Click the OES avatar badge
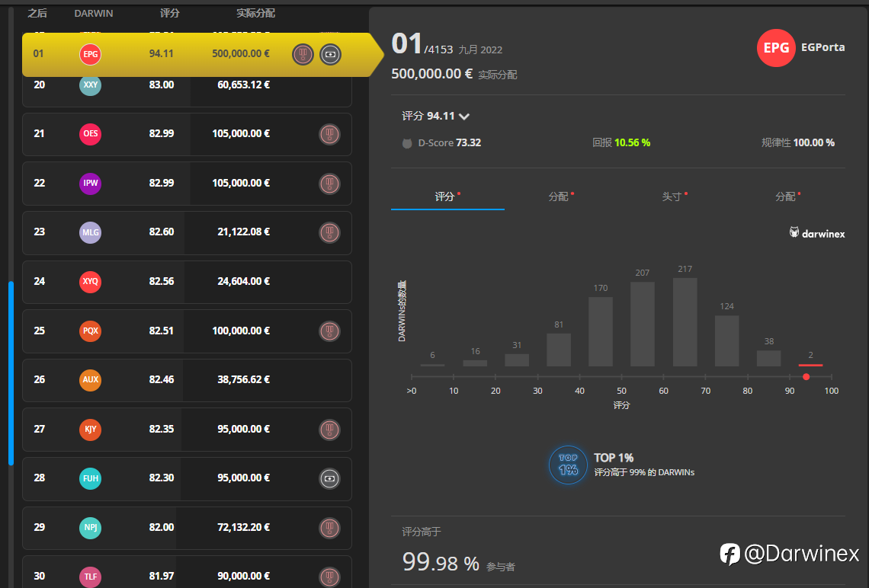Screen dimensions: 869x588 (91, 133)
